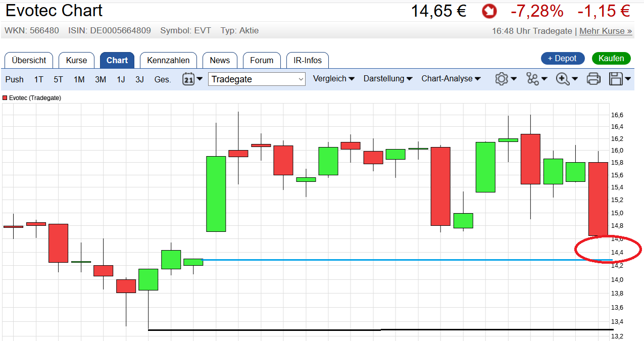Click the 13,2 price axis label

(x=617, y=336)
